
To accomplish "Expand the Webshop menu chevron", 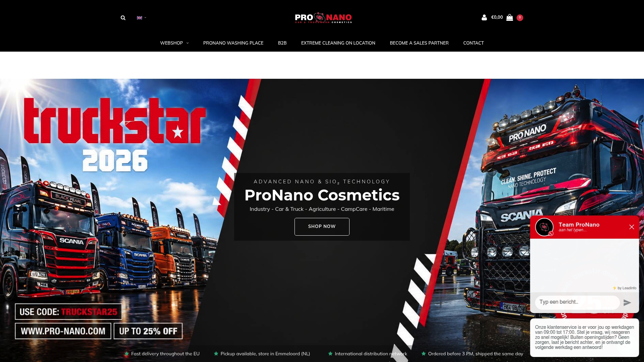I will pyautogui.click(x=187, y=43).
